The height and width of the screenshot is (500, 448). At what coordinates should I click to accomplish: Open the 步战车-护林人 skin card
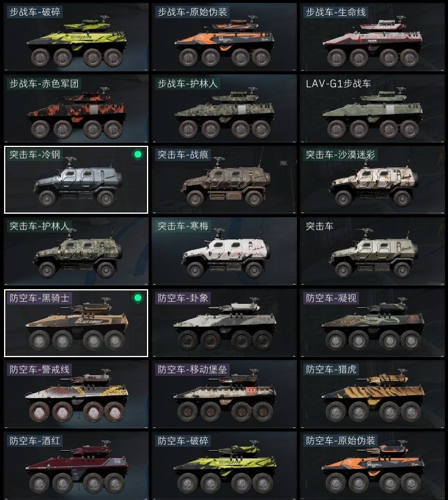pos(224,108)
